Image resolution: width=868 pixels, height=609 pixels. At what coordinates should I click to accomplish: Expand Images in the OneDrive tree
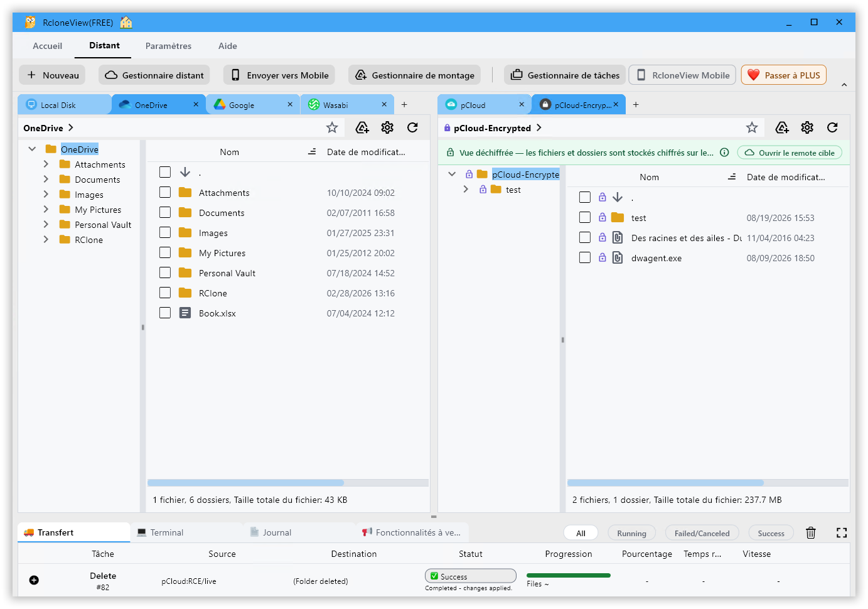pyautogui.click(x=46, y=194)
